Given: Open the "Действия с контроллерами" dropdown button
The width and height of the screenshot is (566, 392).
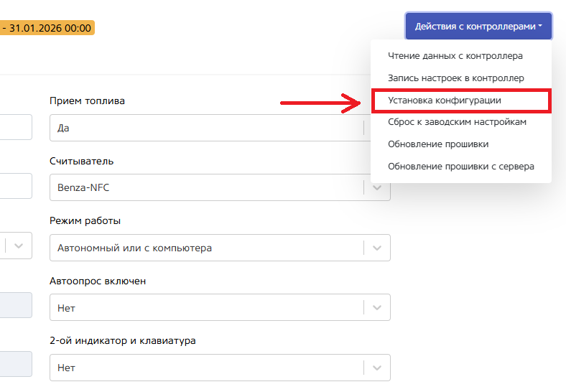Looking at the screenshot, I should point(478,26).
